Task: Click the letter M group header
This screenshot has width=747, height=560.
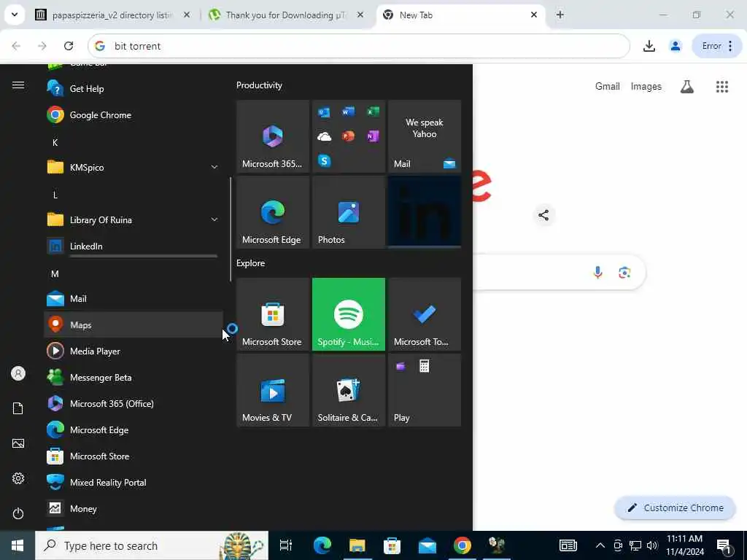Action: pos(55,274)
